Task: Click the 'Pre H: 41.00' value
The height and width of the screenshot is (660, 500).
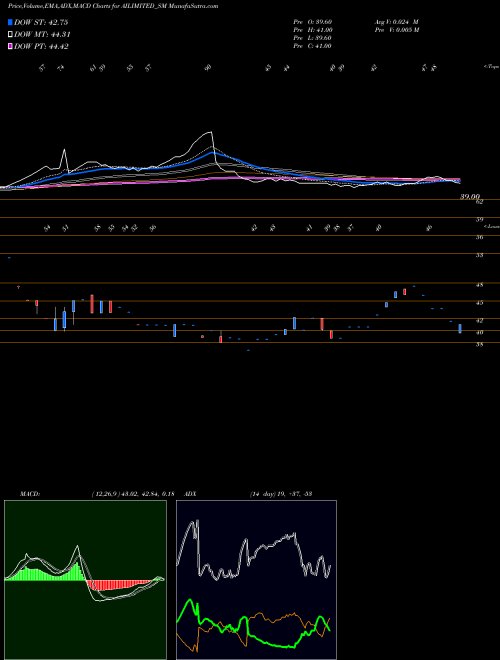Action: coord(313,29)
